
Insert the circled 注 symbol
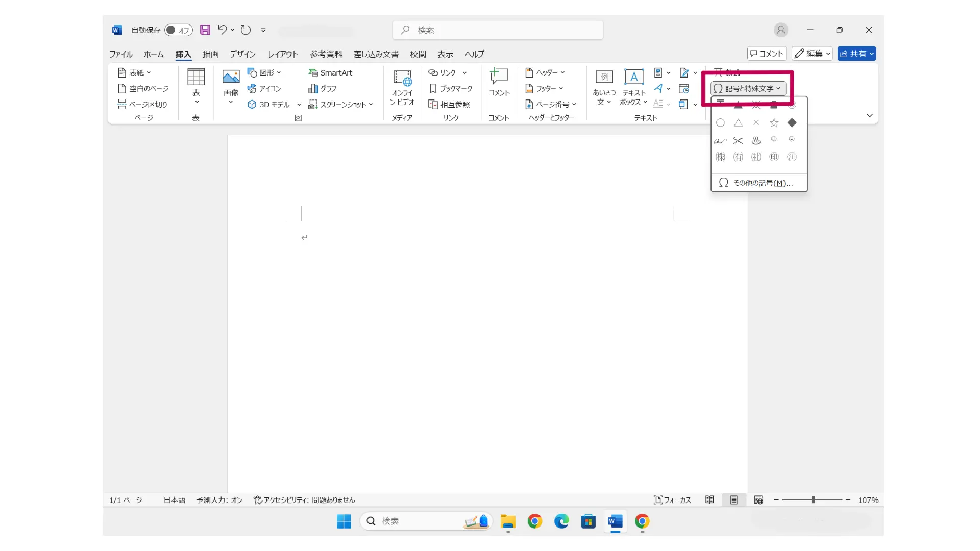pos(792,157)
